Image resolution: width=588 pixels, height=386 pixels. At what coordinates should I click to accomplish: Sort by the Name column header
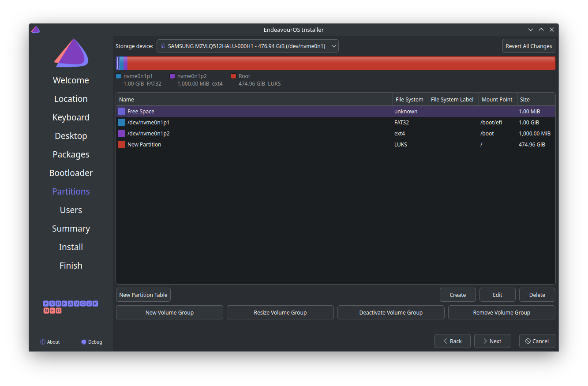click(254, 99)
